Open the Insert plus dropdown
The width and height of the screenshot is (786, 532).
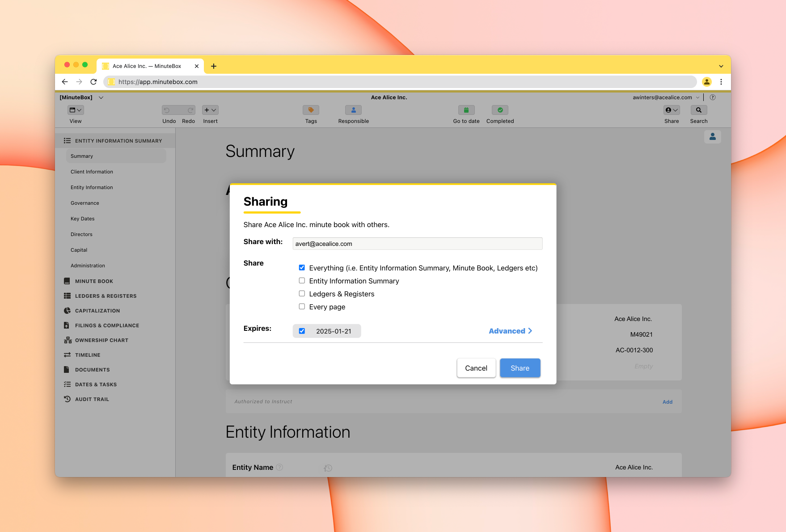coord(210,110)
